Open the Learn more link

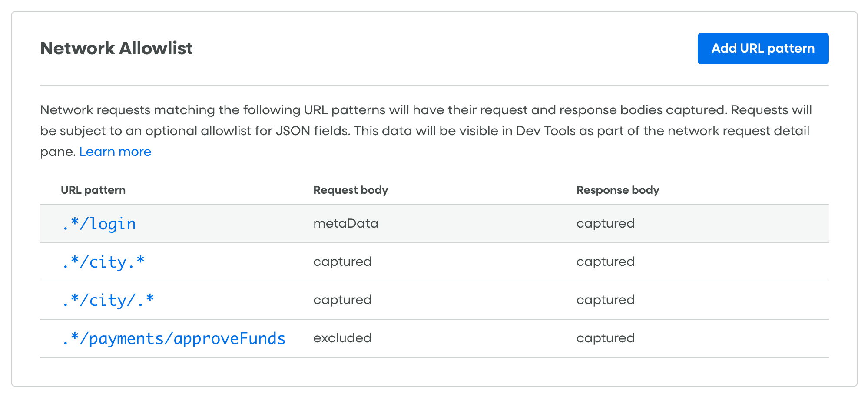click(x=115, y=152)
